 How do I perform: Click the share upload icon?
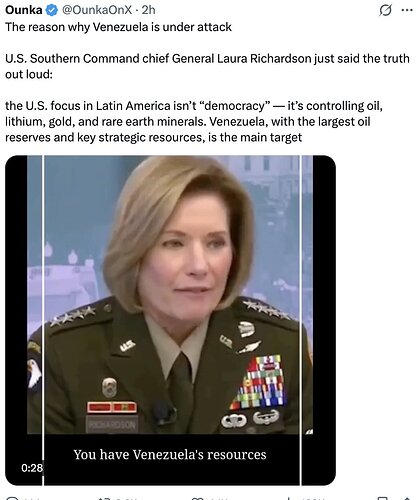pos(407,498)
